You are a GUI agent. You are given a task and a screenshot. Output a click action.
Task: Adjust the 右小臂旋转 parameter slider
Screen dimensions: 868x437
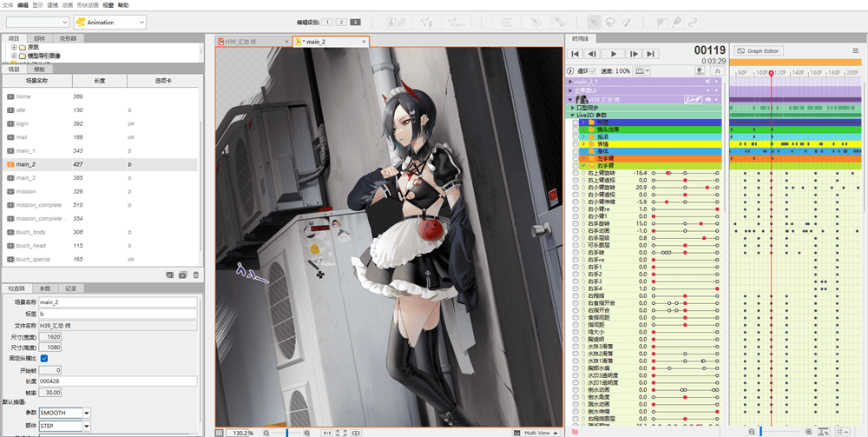click(x=685, y=187)
